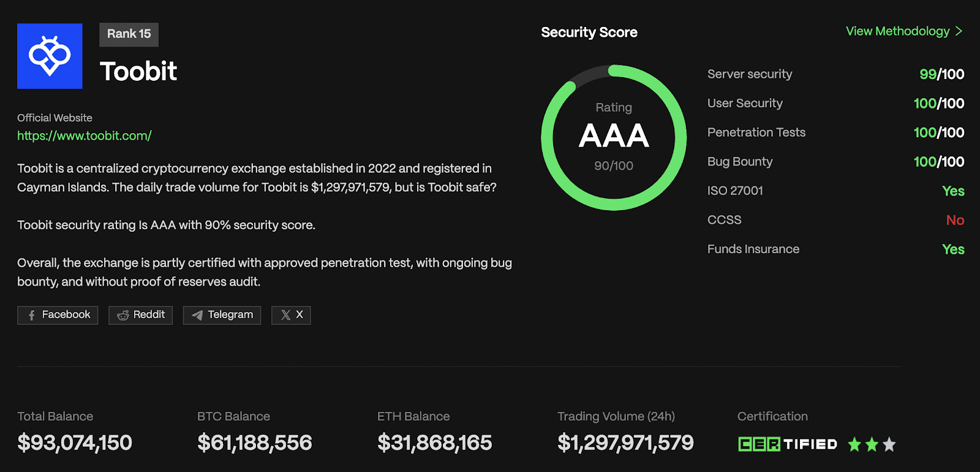Click the Telegram paper plane icon

point(197,315)
